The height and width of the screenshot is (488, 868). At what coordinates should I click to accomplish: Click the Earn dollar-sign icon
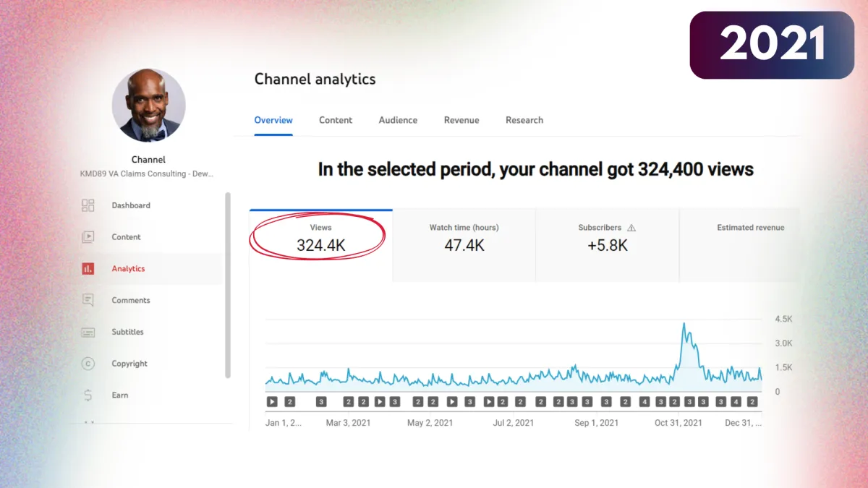tap(88, 395)
